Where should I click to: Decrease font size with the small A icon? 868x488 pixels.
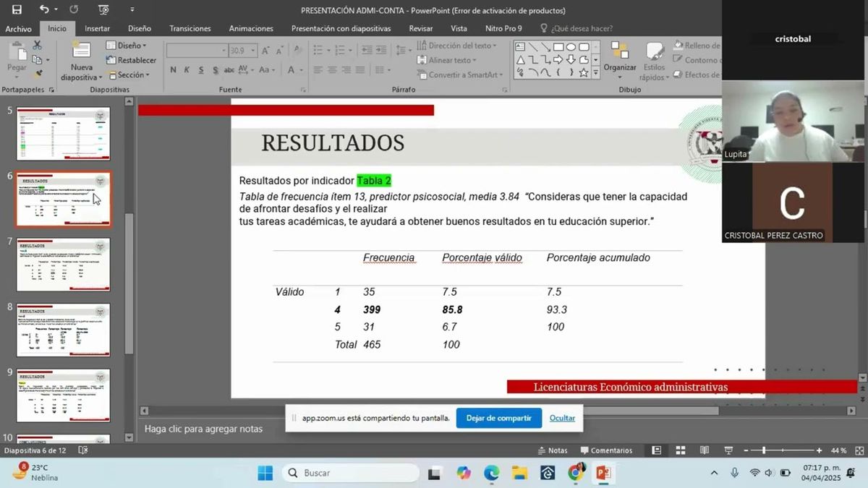pyautogui.click(x=279, y=51)
